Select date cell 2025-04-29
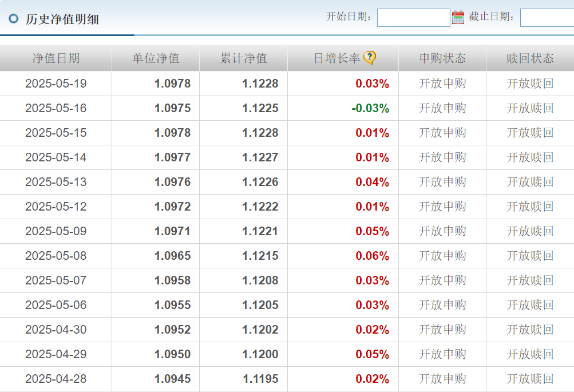 click(56, 354)
